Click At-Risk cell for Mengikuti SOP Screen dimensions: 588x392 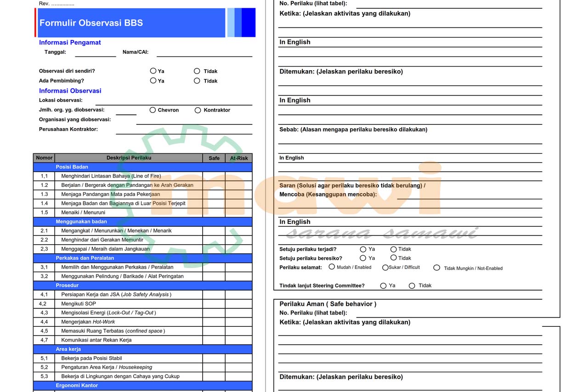tap(238, 304)
